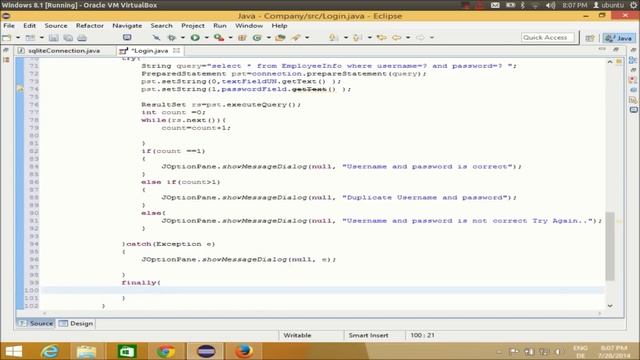The height and width of the screenshot is (360, 640).
Task: Open the Edit menu
Action: click(29, 25)
